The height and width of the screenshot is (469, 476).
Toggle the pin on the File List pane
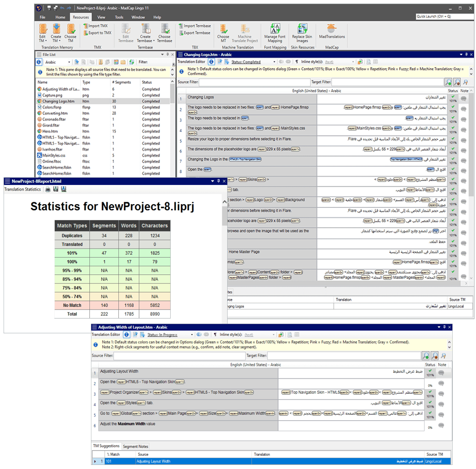point(167,55)
